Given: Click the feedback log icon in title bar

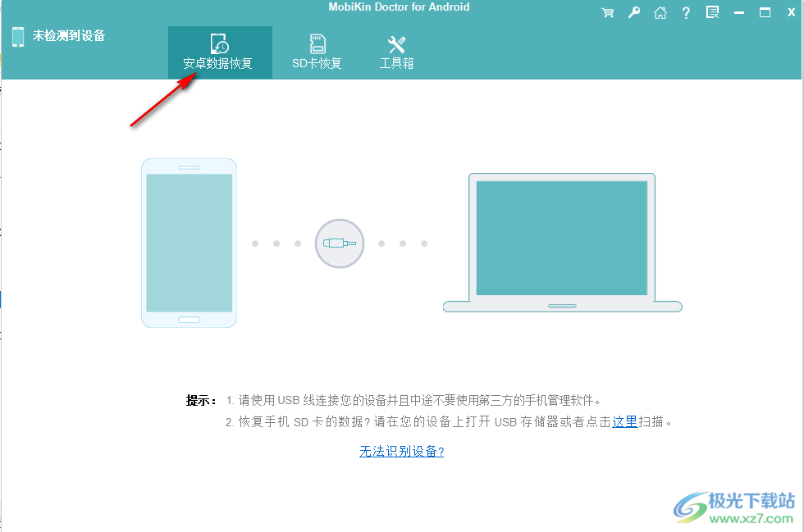Looking at the screenshot, I should click(712, 12).
